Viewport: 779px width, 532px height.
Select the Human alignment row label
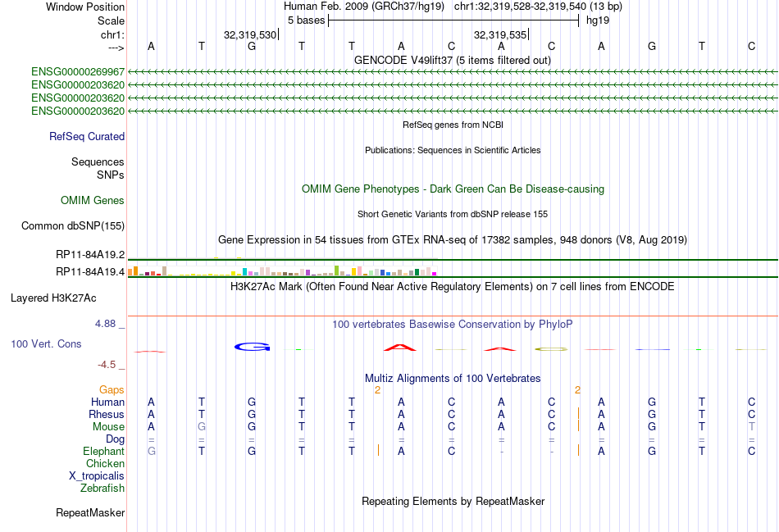(x=107, y=402)
